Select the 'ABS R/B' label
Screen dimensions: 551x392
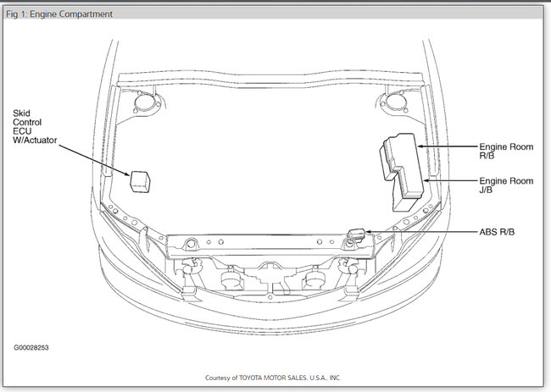click(x=497, y=232)
